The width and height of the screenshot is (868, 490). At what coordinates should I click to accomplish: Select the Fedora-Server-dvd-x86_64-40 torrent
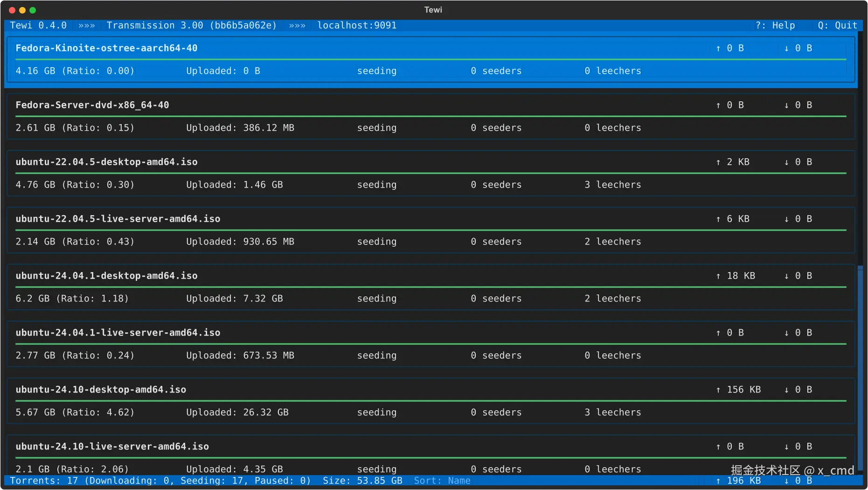point(431,116)
